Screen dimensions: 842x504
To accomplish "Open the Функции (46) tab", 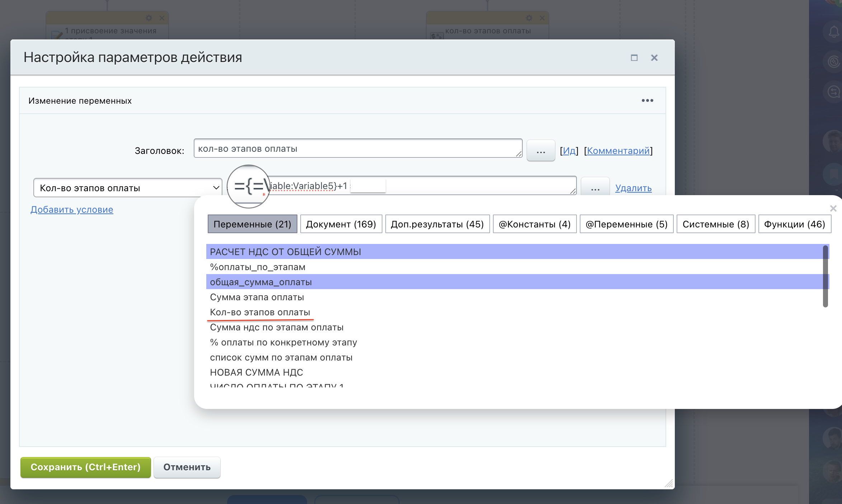I will 794,224.
